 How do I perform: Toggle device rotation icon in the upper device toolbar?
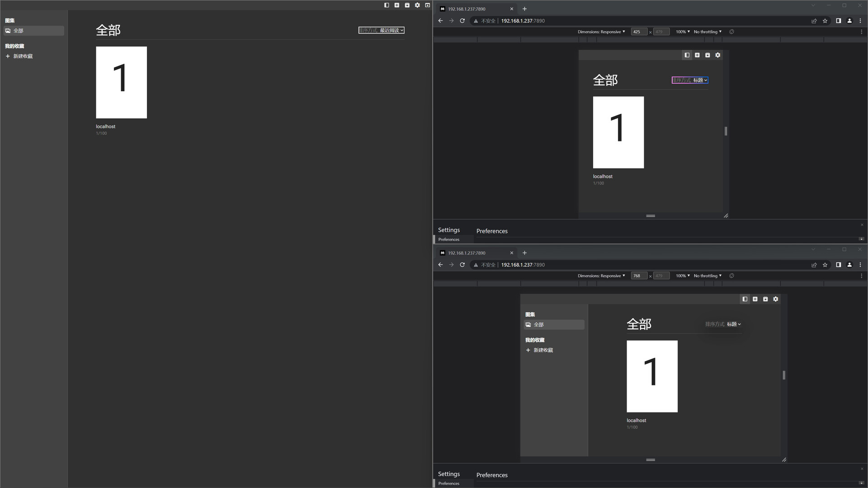(731, 32)
